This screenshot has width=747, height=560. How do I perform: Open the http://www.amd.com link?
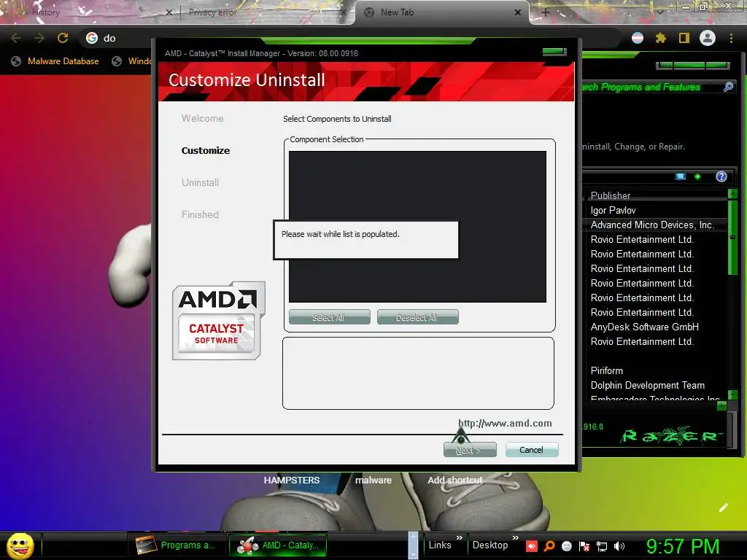click(x=505, y=424)
